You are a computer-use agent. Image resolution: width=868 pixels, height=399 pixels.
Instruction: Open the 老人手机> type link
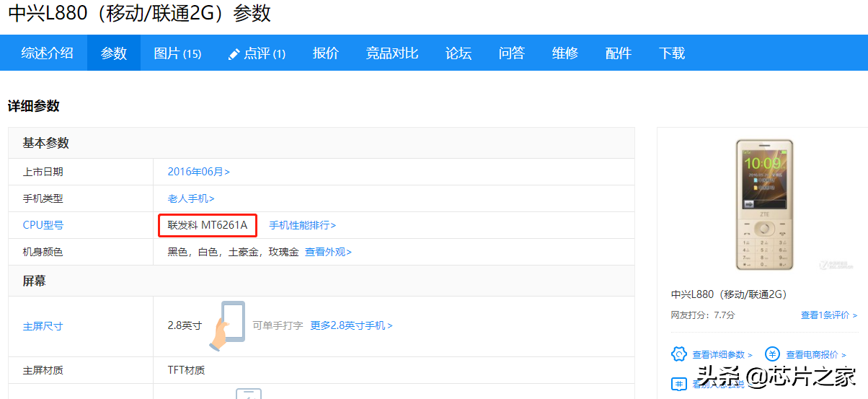191,198
